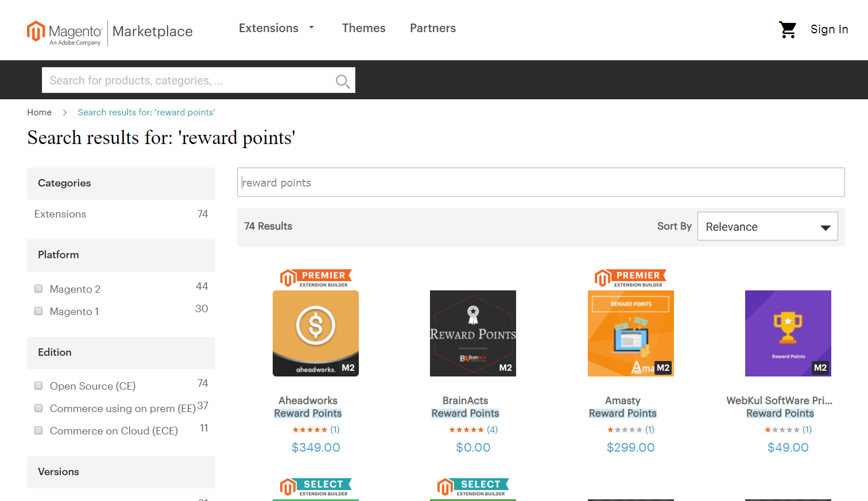Click the '74 Results' count text

[x=268, y=226]
